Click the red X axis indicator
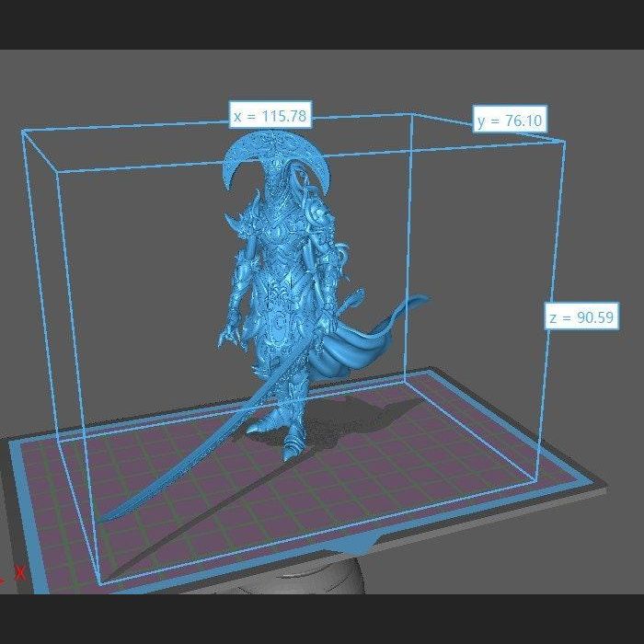Screen dimensions: 644x644 click(19, 573)
